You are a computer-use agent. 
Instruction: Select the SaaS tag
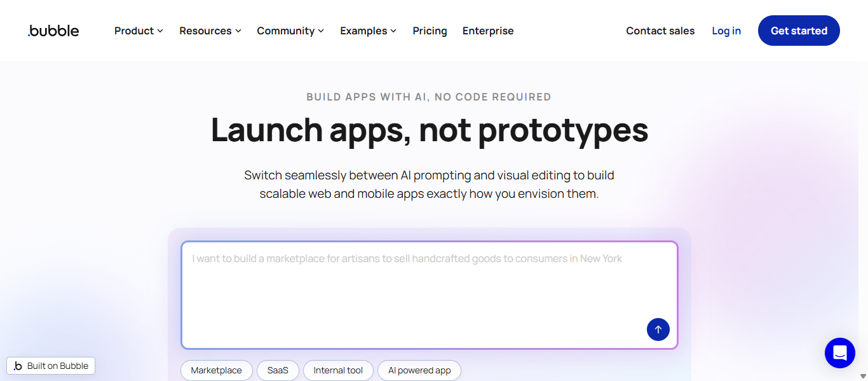tap(278, 370)
